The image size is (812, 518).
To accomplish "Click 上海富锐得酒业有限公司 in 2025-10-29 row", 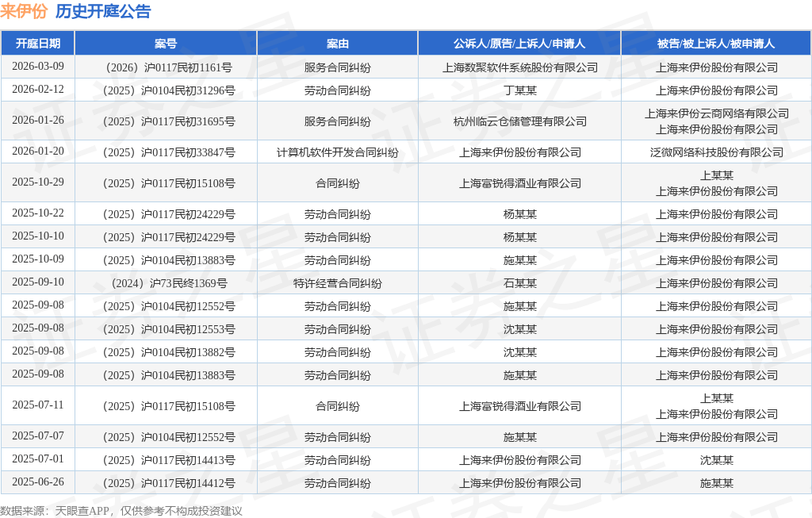I will (x=520, y=183).
